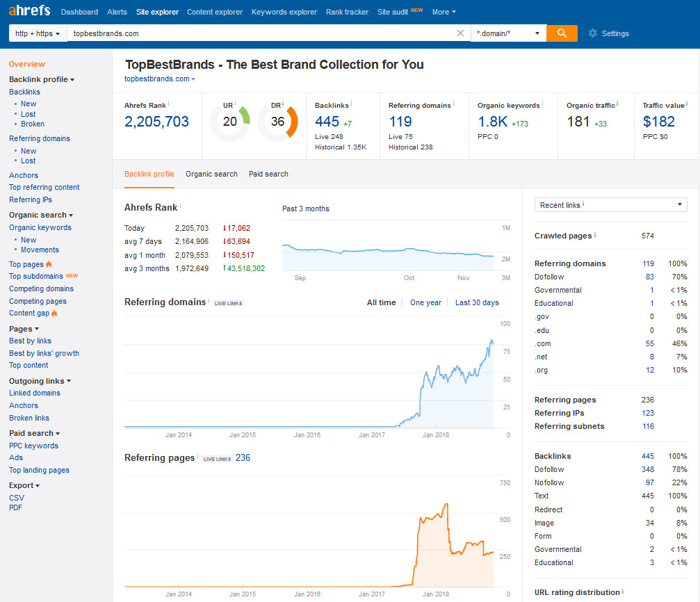700x602 pixels.
Task: Click the orange search magnifier button
Action: (x=562, y=33)
